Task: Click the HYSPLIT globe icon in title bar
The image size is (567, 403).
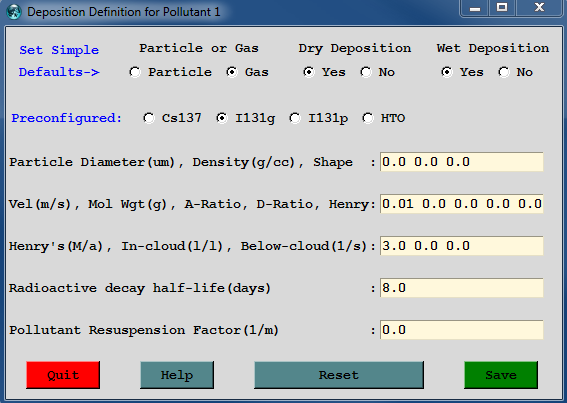Action: click(14, 12)
